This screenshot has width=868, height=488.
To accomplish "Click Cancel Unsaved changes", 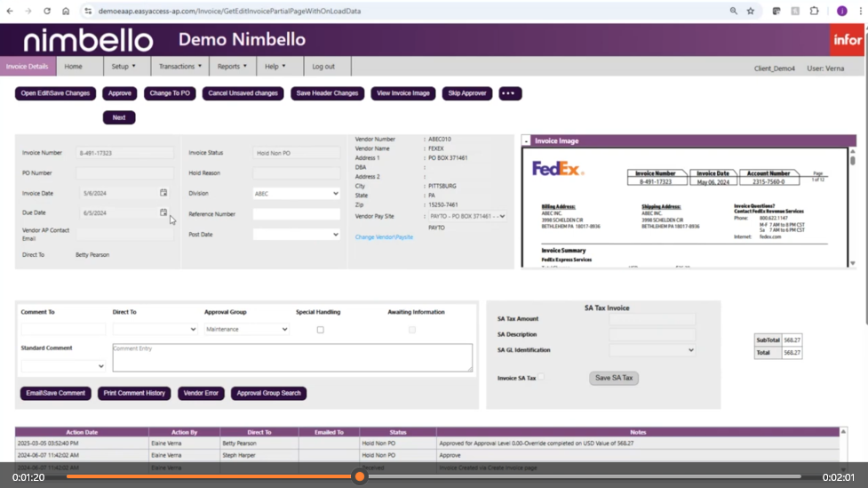I will point(243,93).
